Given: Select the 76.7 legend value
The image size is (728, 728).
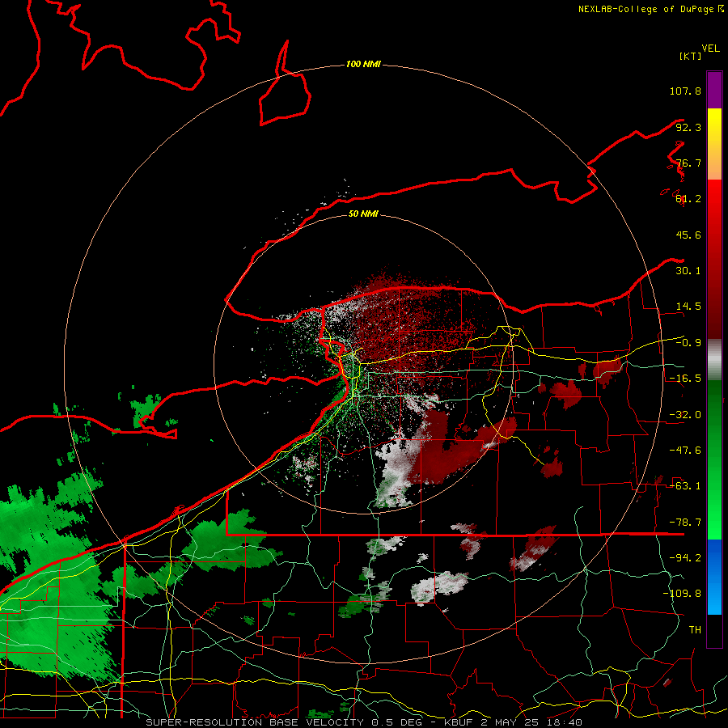Looking at the screenshot, I should click(x=688, y=163).
